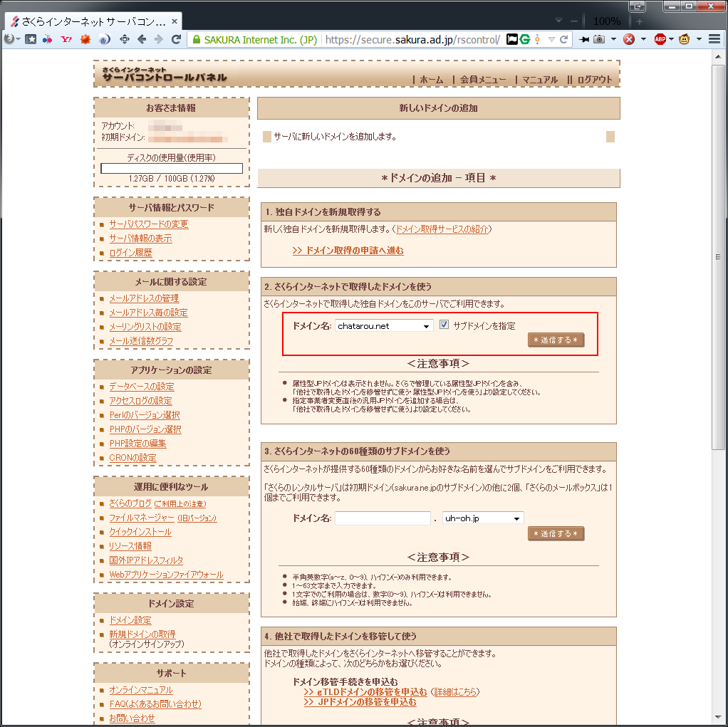Open the tab list dropdown arrow
The image size is (728, 727).
click(x=559, y=21)
